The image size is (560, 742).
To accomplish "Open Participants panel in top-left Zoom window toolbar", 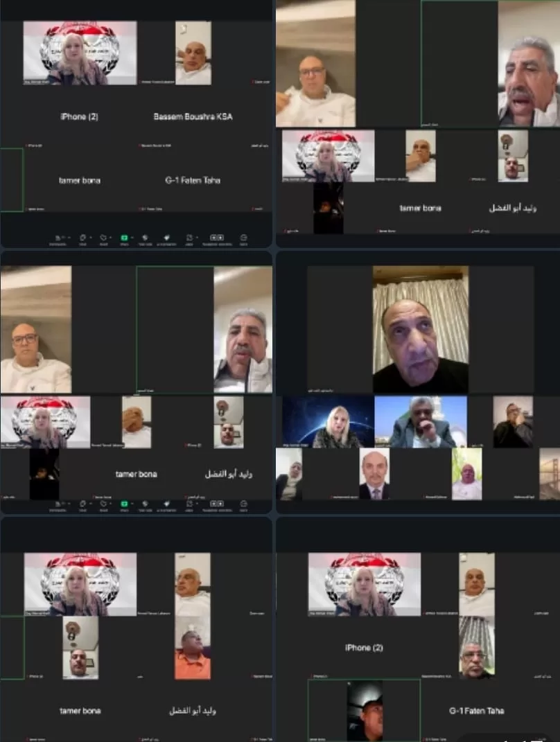I will [58, 238].
